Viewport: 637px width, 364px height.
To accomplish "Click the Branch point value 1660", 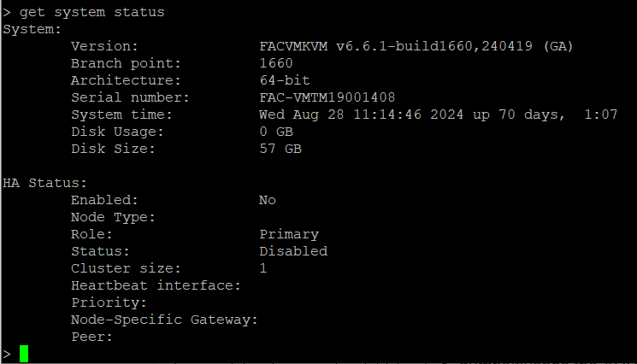I will (x=275, y=63).
